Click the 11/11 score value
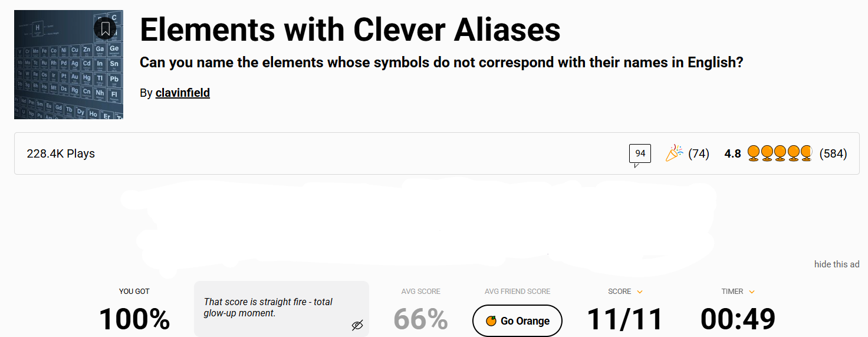The image size is (868, 337). (625, 319)
